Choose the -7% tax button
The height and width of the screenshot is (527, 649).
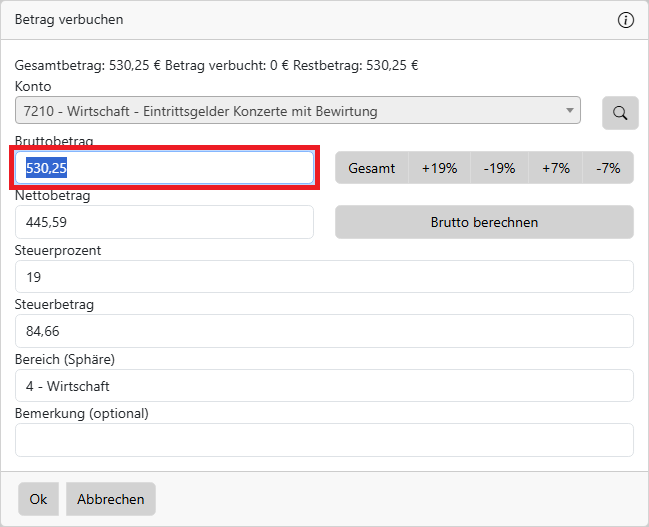[x=608, y=168]
